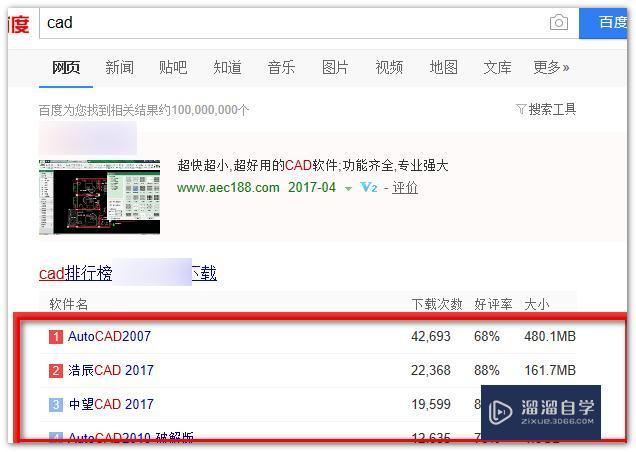This screenshot has width=636, height=452.
Task: Click download count 42,693
Action: click(431, 336)
